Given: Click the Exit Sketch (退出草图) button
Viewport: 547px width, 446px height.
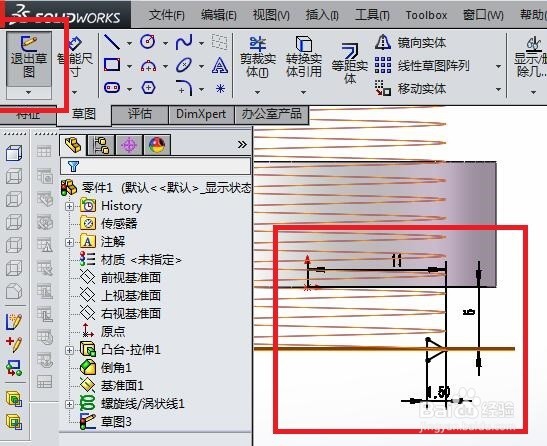Looking at the screenshot, I should point(29,58).
